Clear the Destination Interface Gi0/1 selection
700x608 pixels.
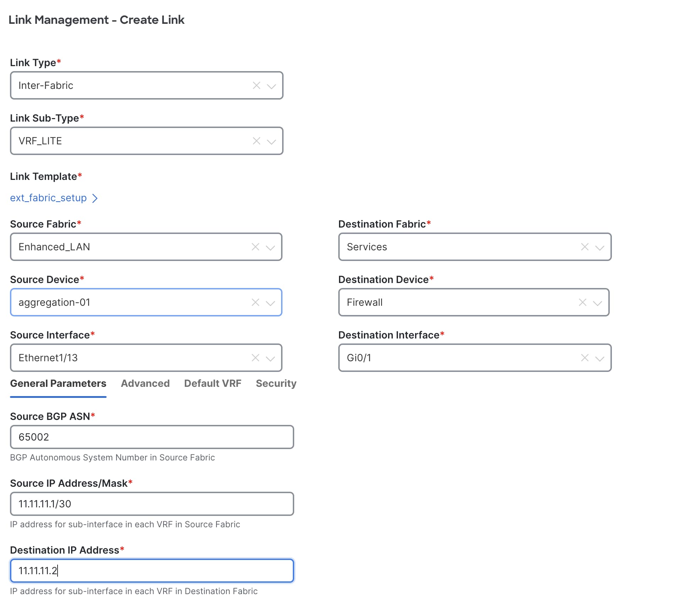tap(585, 358)
